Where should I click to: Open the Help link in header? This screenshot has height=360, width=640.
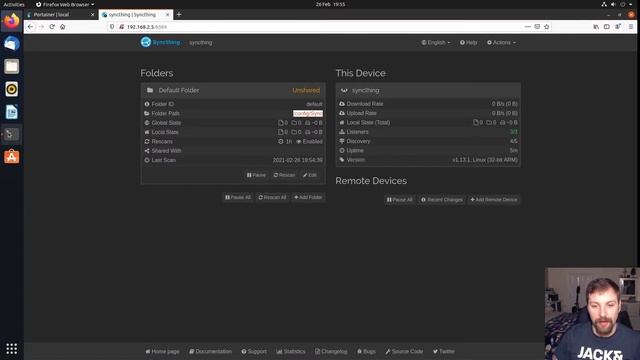[x=469, y=42]
